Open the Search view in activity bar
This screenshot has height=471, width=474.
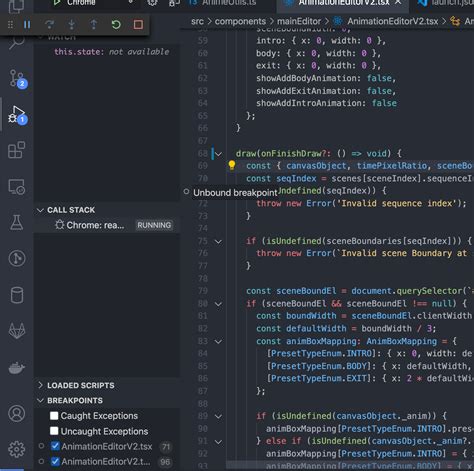[x=16, y=42]
